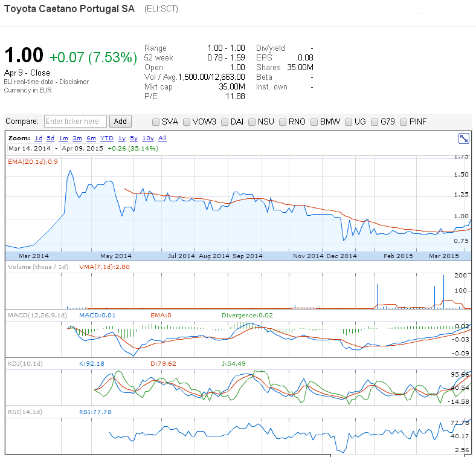Zoom chart to 3m range

[77, 138]
